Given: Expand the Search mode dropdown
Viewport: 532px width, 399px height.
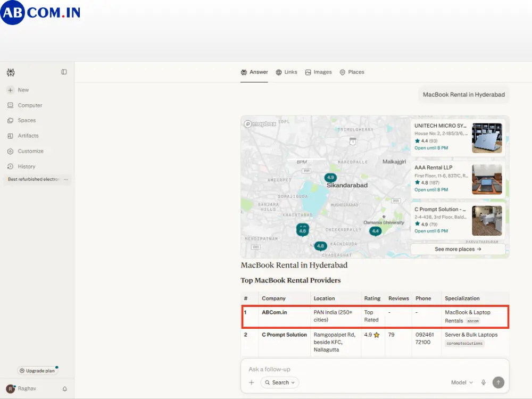Looking at the screenshot, I should pyautogui.click(x=280, y=383).
